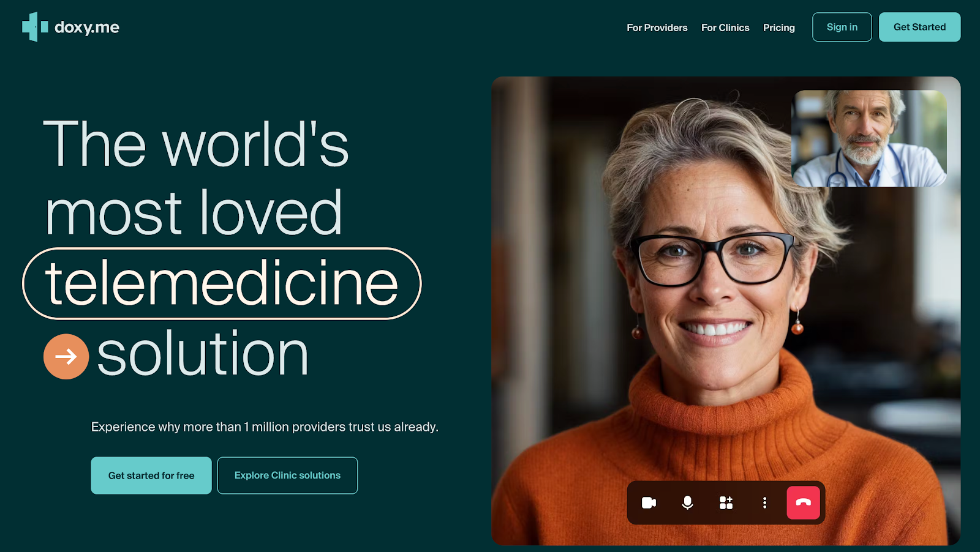
Task: Click the red hang-up call button
Action: [x=803, y=502]
